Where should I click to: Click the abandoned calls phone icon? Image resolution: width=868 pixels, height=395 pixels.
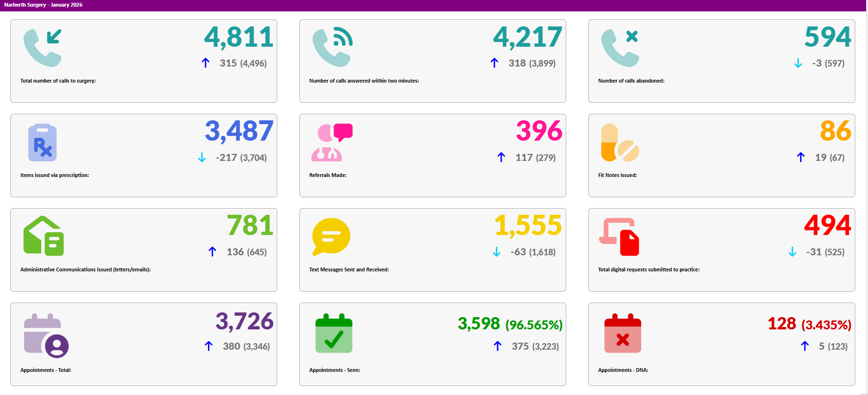620,48
